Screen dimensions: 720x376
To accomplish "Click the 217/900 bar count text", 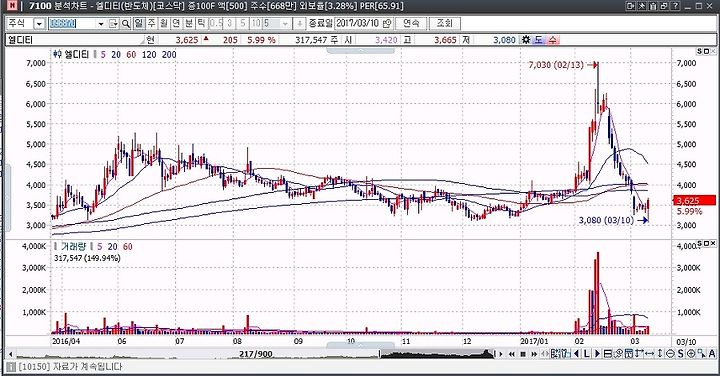I will (256, 354).
